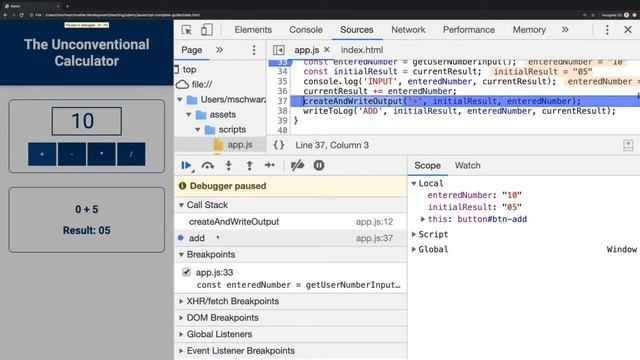Click line number 36 in gutter
The image size is (640, 360).
[282, 91]
